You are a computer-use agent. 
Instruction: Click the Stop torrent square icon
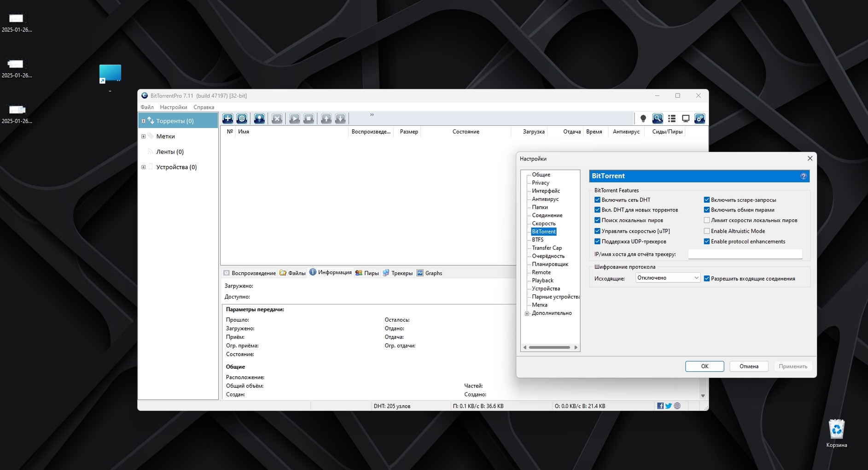pos(309,118)
